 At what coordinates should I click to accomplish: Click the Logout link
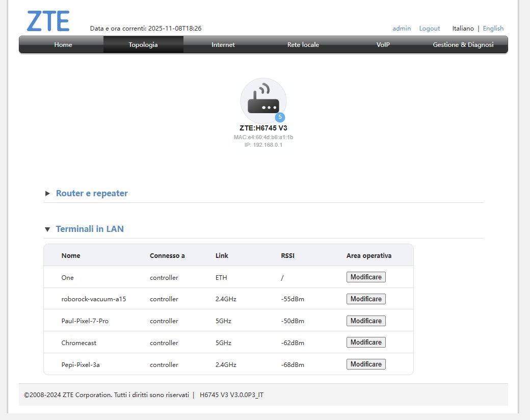click(x=430, y=29)
